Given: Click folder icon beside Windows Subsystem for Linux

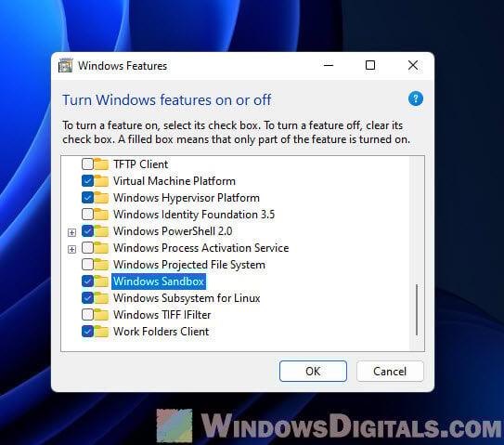Looking at the screenshot, I should click(101, 298).
